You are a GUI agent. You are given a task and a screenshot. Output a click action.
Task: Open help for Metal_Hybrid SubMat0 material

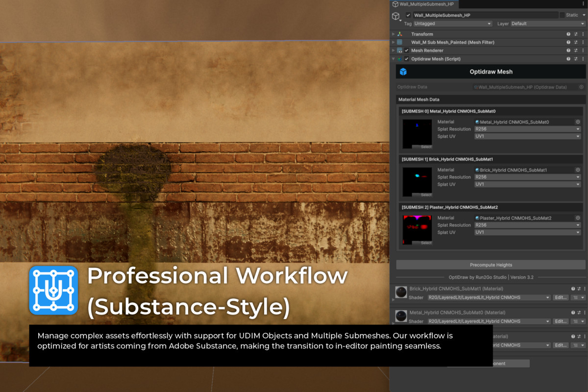tap(573, 313)
